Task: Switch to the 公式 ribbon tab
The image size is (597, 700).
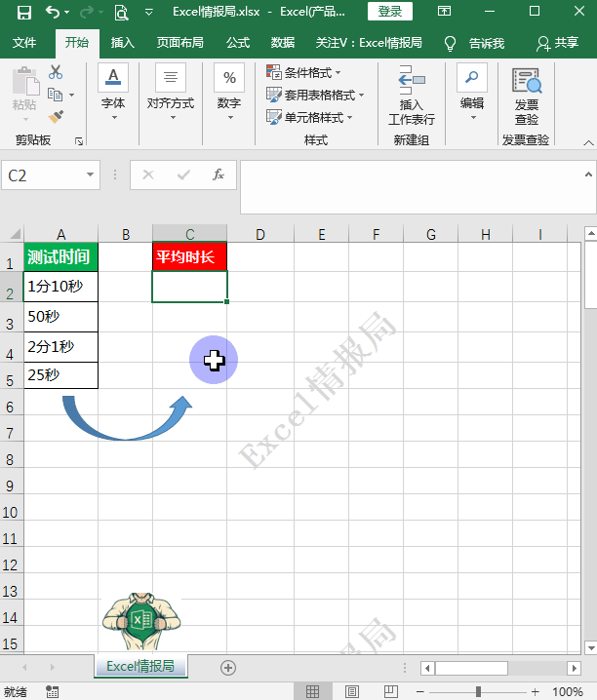Action: tap(238, 43)
